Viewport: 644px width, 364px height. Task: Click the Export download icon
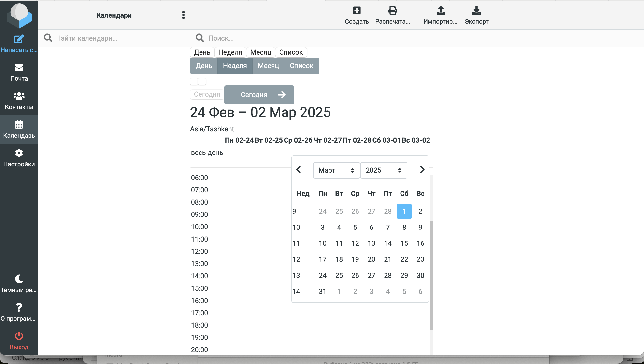[x=476, y=11]
